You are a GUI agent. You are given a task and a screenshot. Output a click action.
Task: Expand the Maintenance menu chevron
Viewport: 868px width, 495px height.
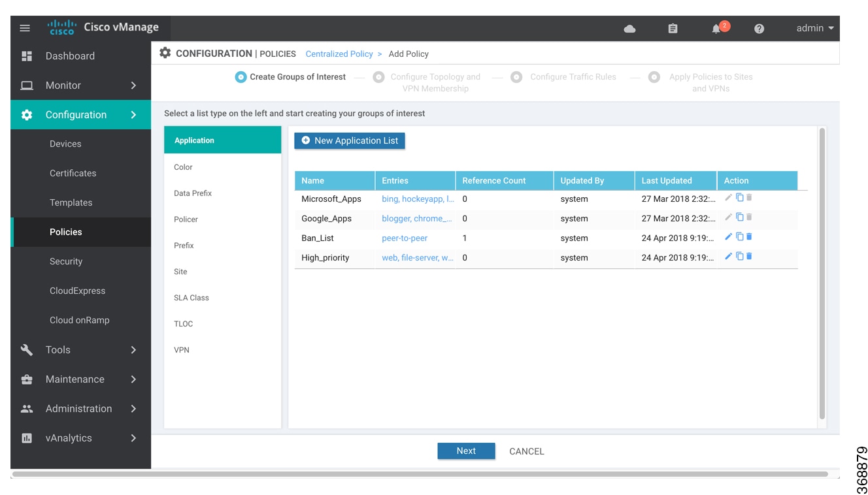tap(133, 379)
